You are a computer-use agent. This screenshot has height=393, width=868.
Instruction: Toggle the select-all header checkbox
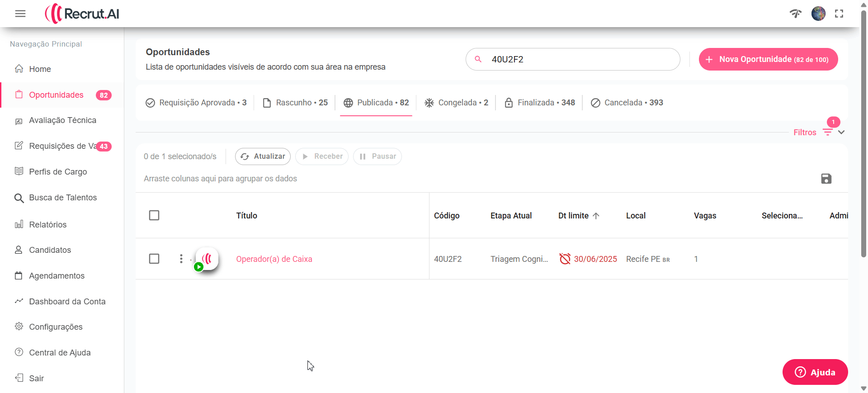154,215
